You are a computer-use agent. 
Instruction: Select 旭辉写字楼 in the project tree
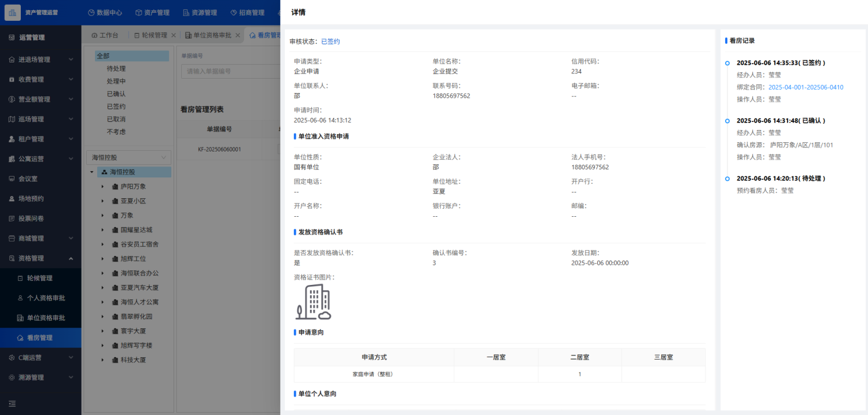(x=136, y=346)
